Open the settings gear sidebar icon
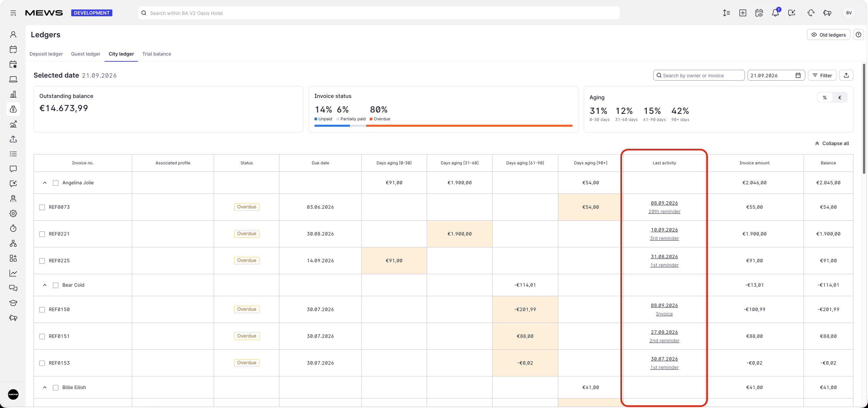The width and height of the screenshot is (868, 408). pyautogui.click(x=13, y=213)
